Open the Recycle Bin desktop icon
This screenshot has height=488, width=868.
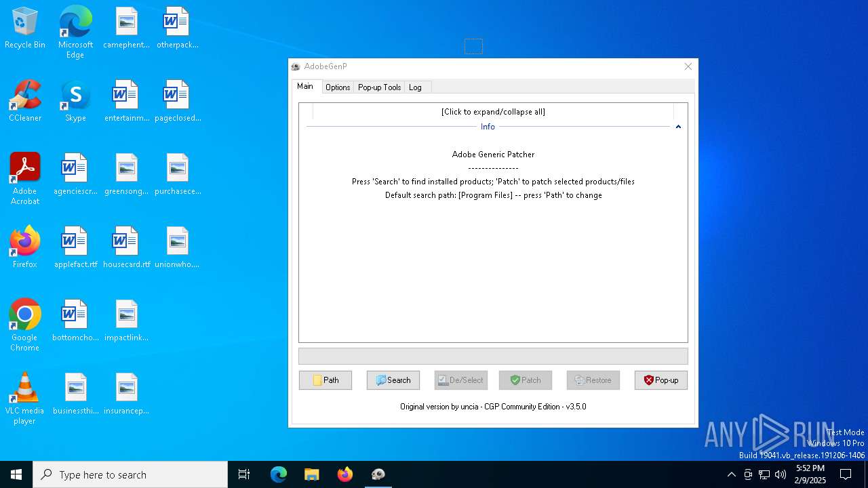25,28
